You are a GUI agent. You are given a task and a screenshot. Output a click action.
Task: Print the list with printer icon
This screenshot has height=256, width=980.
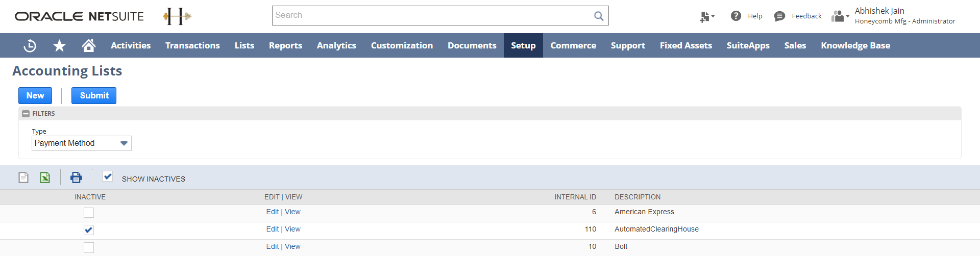(x=76, y=177)
